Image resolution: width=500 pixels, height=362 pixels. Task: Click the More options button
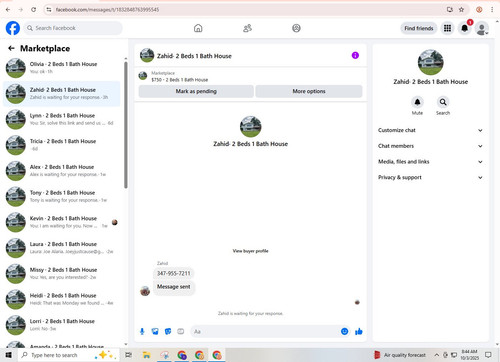tap(309, 91)
